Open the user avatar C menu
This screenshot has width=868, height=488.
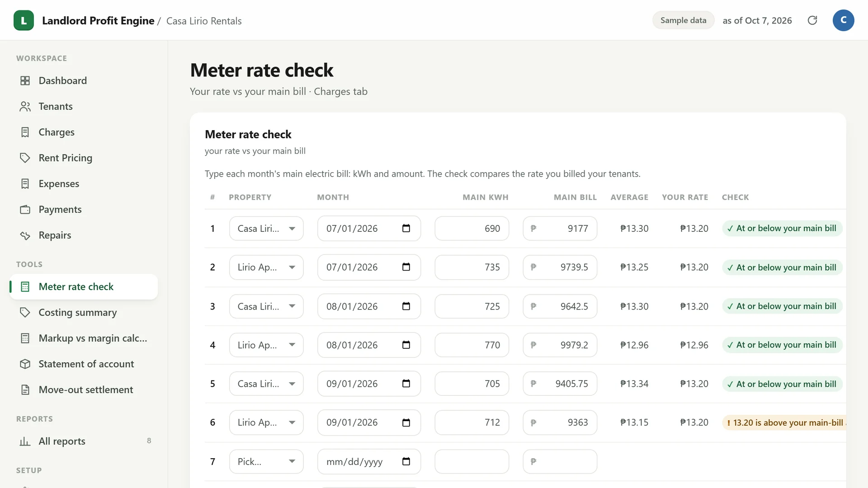pyautogui.click(x=843, y=20)
